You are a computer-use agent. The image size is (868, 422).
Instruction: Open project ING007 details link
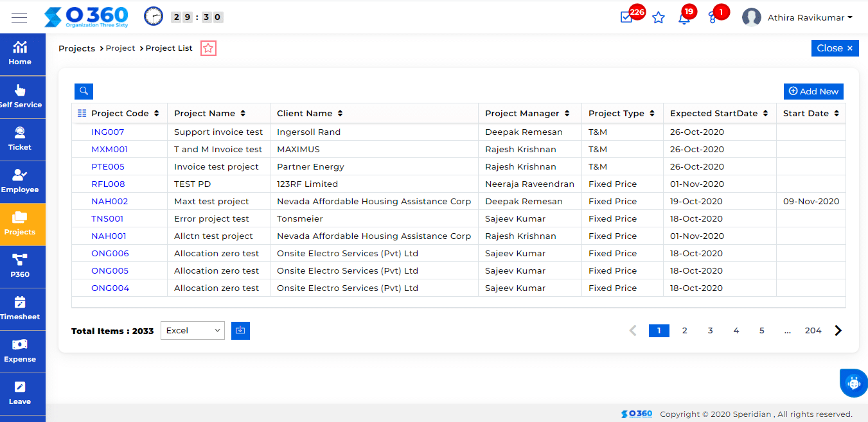pyautogui.click(x=107, y=132)
